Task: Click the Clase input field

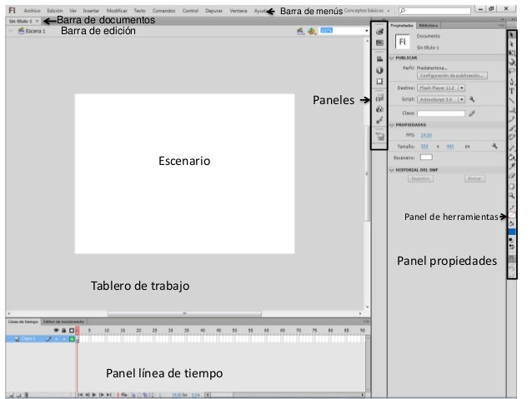Action: tap(440, 114)
